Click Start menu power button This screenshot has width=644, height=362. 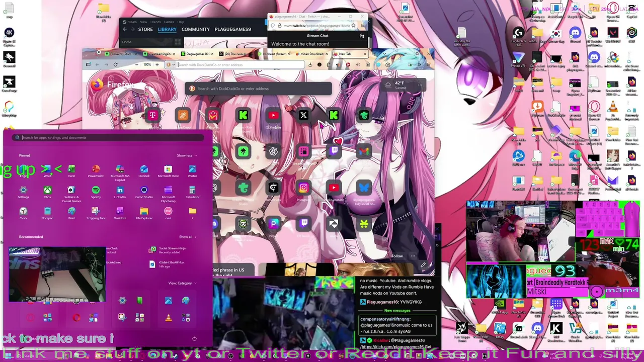(194, 338)
